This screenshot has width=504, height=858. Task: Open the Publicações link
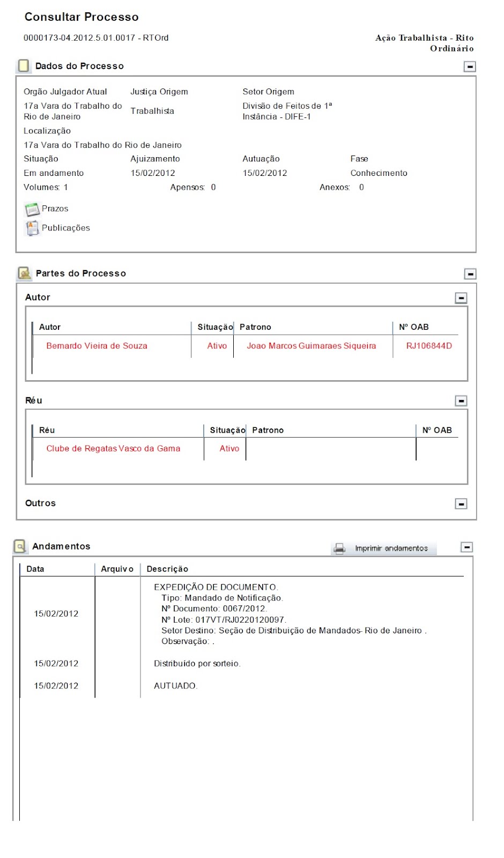pyautogui.click(x=66, y=228)
